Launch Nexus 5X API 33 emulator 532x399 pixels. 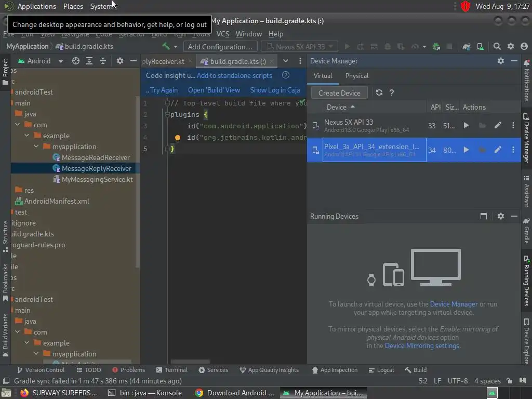466,126
